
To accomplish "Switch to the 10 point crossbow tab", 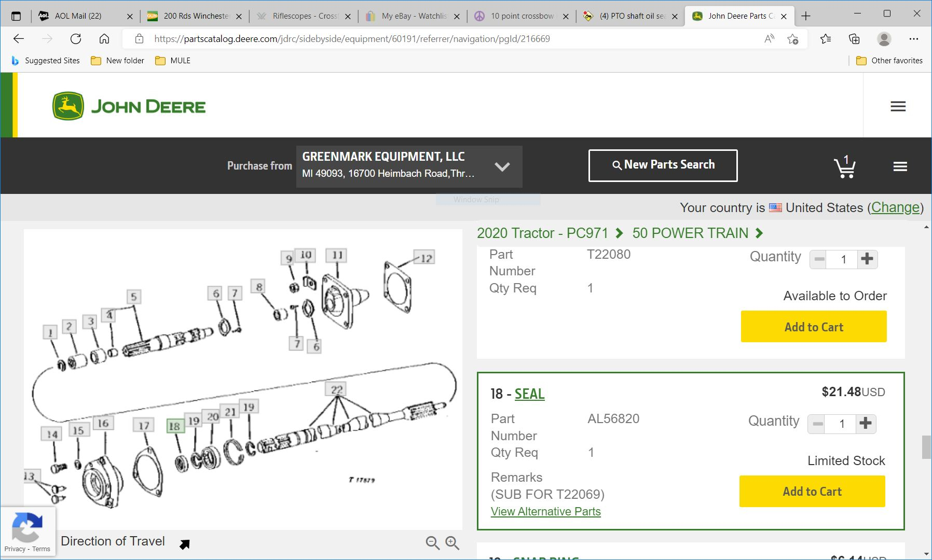I will tap(521, 16).
